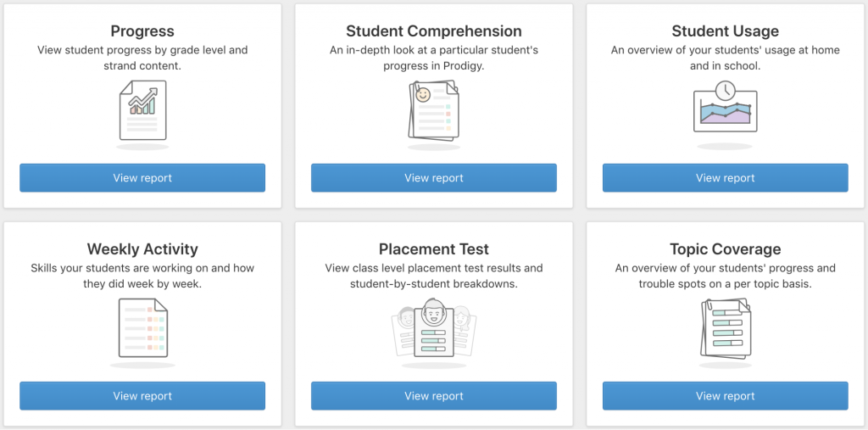Screen dimensions: 868x430
Task: Select the Placement Test heading
Action: [434, 249]
